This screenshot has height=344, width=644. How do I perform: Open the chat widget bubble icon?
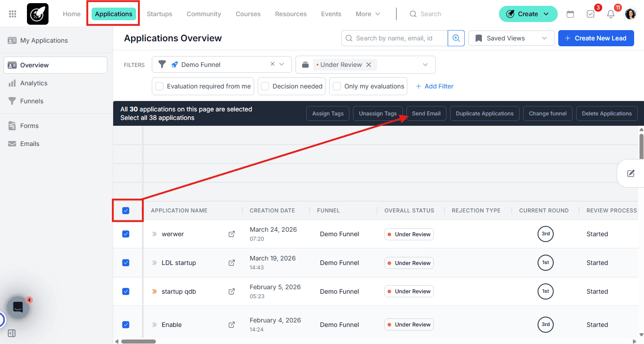(18, 308)
